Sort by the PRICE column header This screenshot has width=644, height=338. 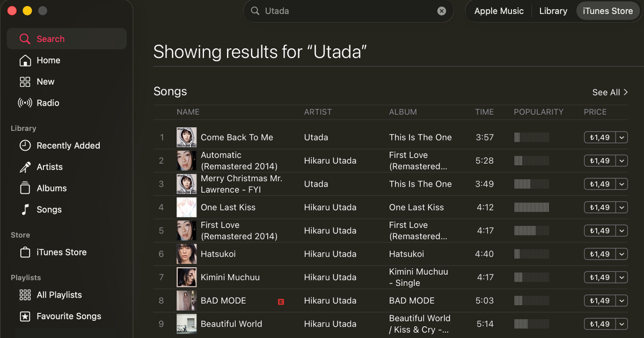(595, 112)
